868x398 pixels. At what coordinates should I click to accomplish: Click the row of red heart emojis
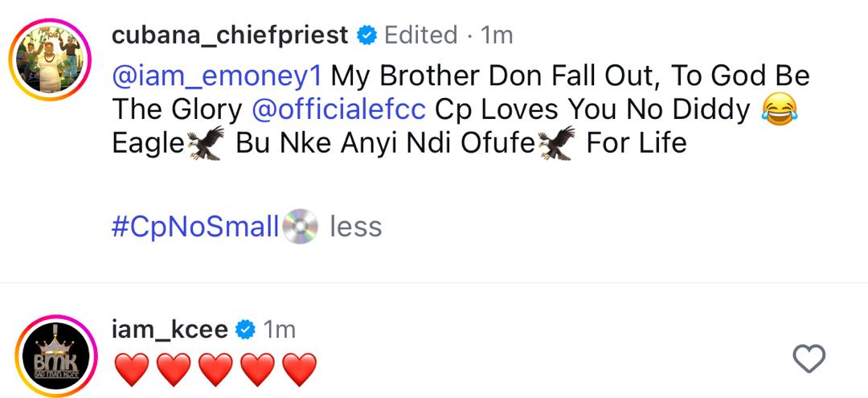[x=215, y=369]
